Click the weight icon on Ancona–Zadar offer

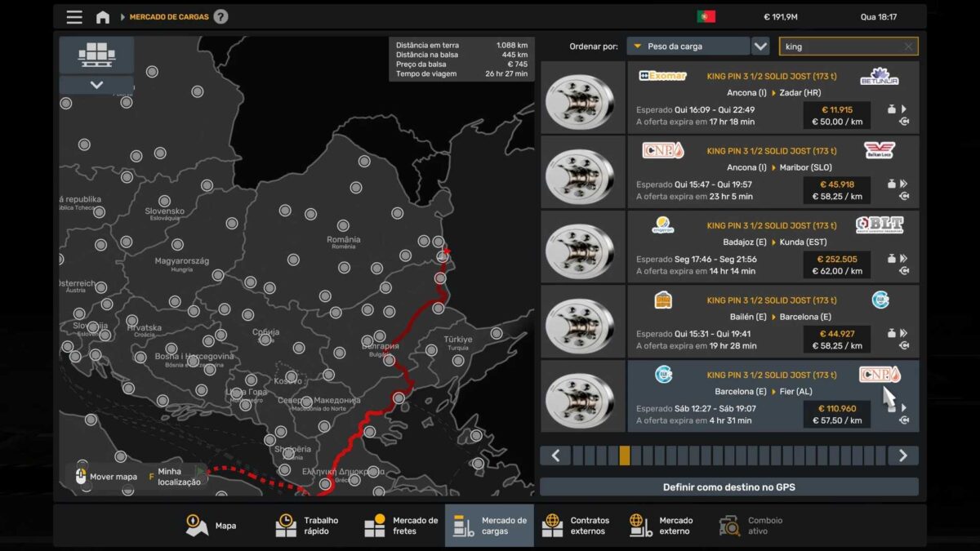point(892,109)
